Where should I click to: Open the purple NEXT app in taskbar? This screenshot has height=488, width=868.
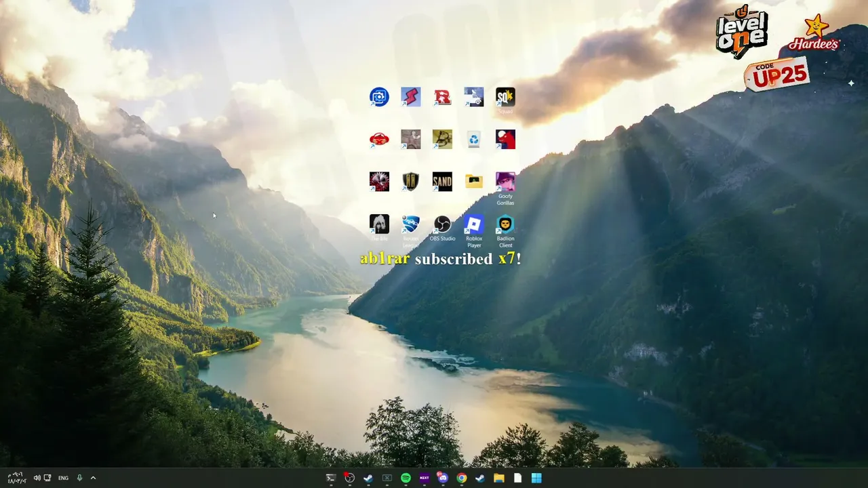[425, 478]
